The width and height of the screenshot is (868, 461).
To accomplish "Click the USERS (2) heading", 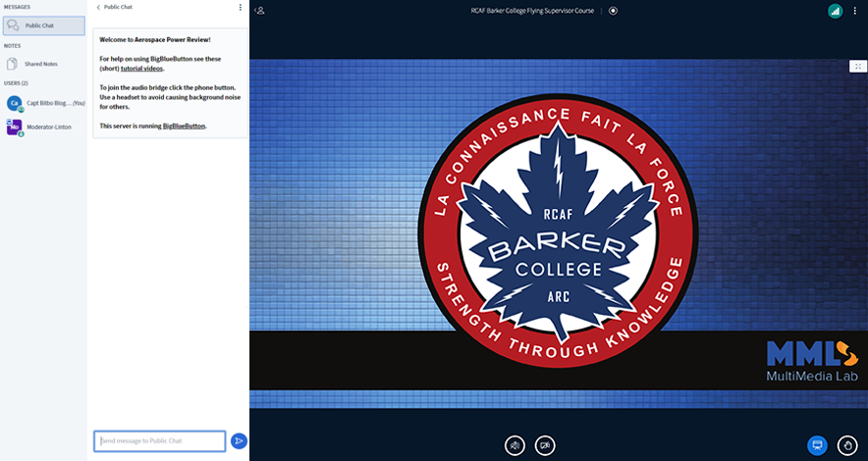I will click(x=16, y=83).
